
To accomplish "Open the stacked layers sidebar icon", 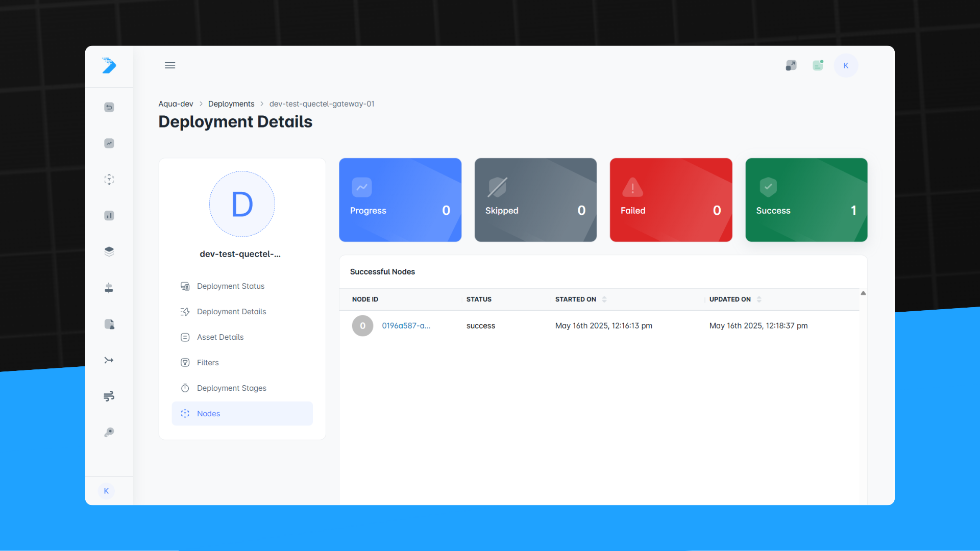I will point(109,252).
